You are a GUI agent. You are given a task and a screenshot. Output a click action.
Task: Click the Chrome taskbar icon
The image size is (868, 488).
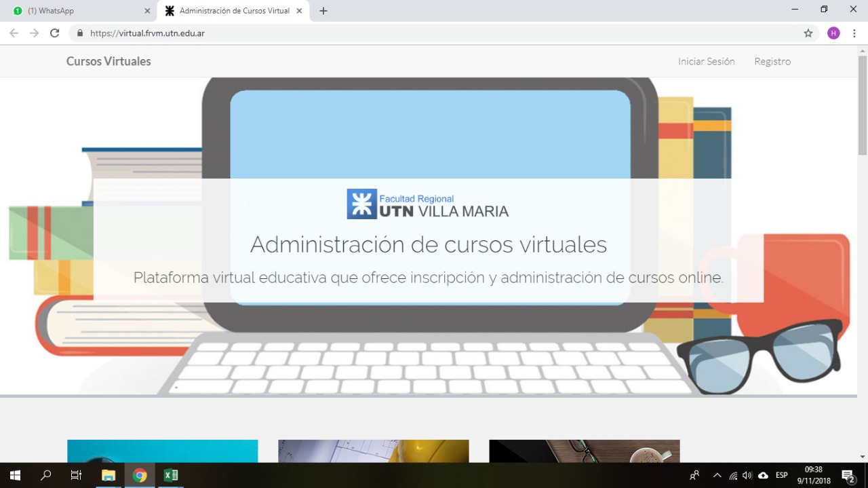tap(140, 475)
